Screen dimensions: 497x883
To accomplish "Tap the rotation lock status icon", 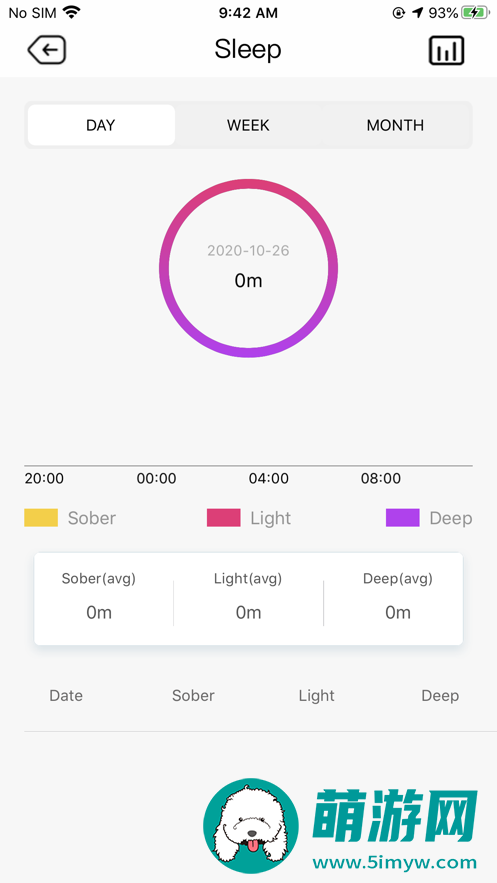I will 399,12.
